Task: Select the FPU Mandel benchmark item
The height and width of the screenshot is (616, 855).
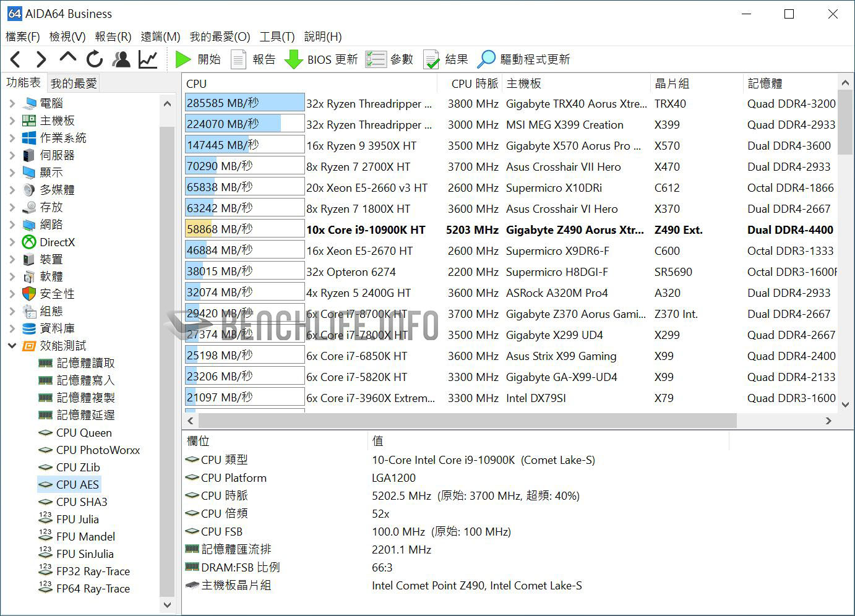Action: tap(85, 537)
